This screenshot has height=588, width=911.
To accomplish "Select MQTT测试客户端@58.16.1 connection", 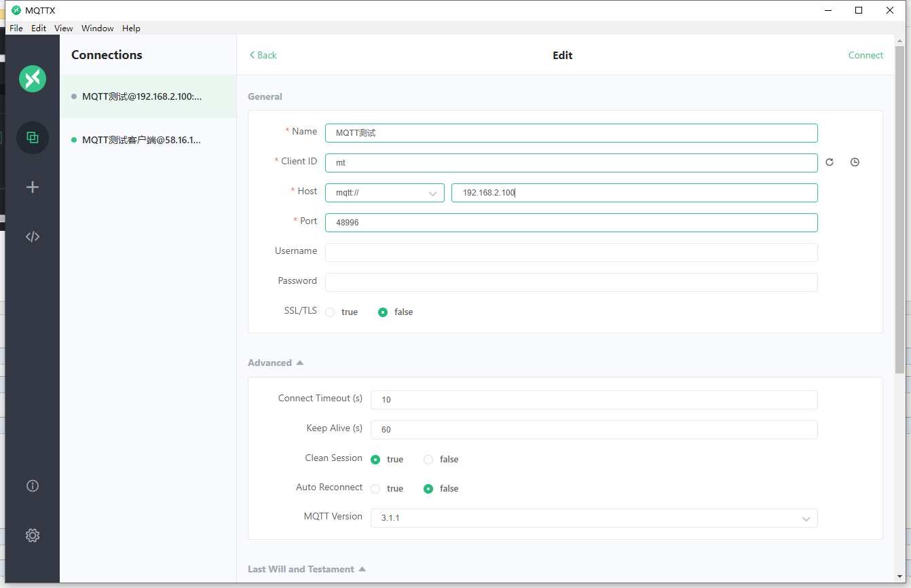I will (148, 140).
